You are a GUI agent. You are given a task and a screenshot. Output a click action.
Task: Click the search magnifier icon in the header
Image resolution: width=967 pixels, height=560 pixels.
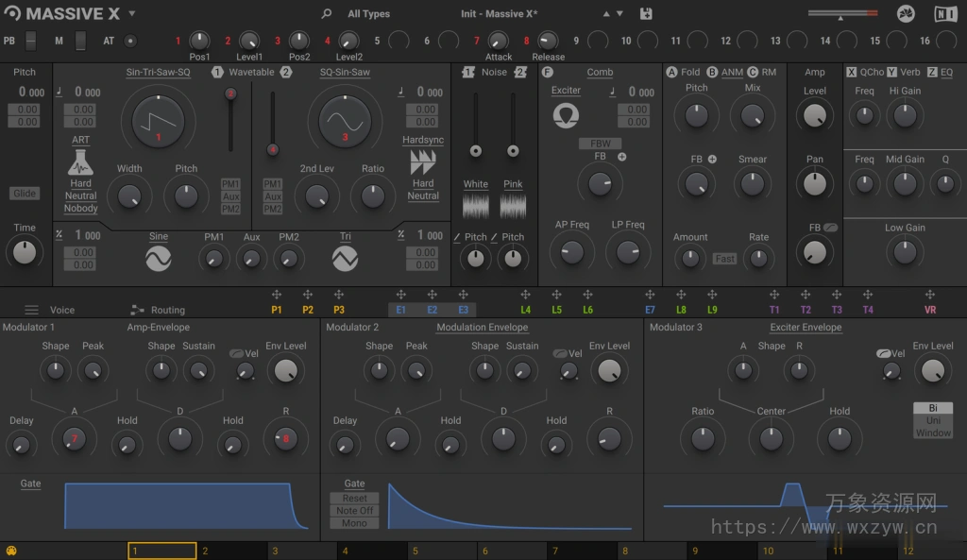point(326,13)
